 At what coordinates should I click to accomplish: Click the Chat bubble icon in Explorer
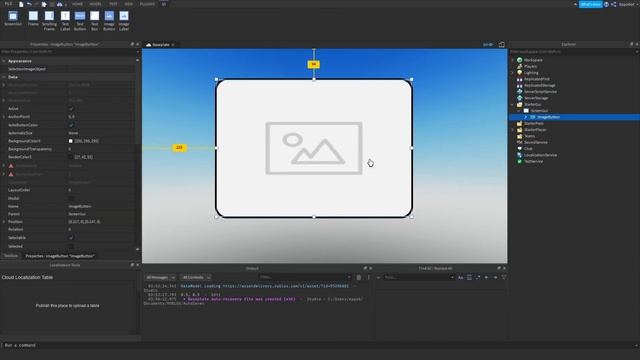coord(520,149)
